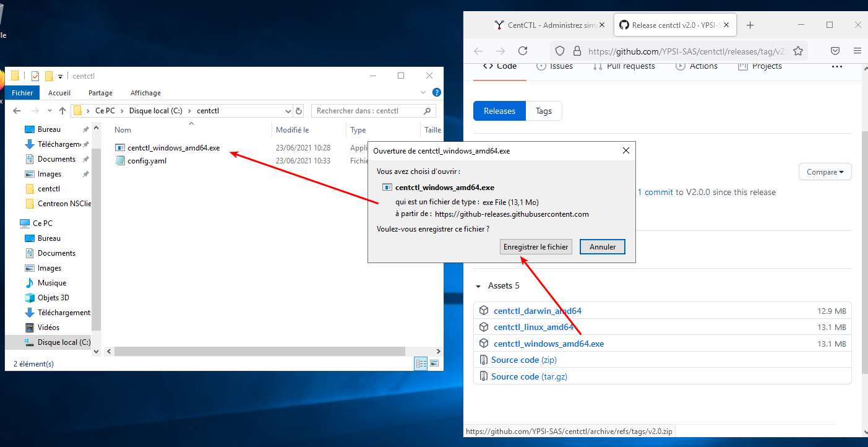Open a new Firefox tab
The image size is (868, 447).
[x=750, y=25]
